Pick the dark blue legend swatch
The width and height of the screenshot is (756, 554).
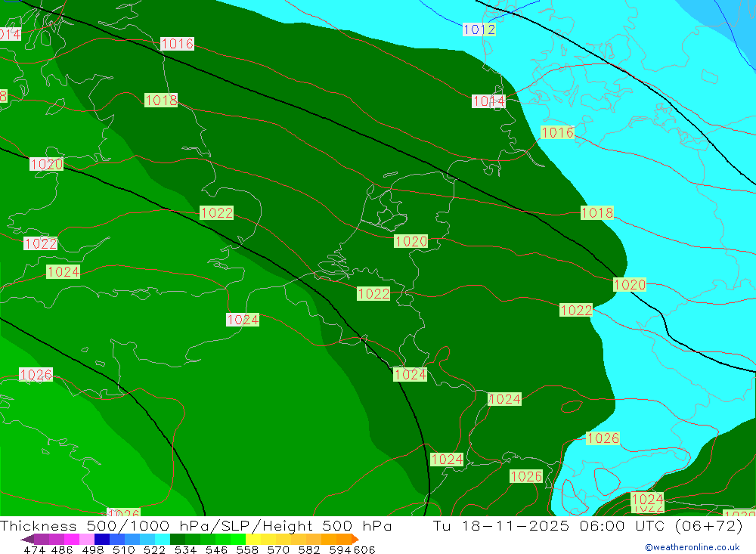pos(102,539)
